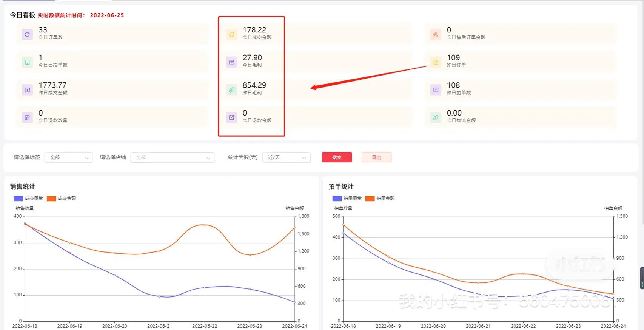Click the 108 昨日拍单数 value
The width and height of the screenshot is (644, 330).
tap(453, 85)
